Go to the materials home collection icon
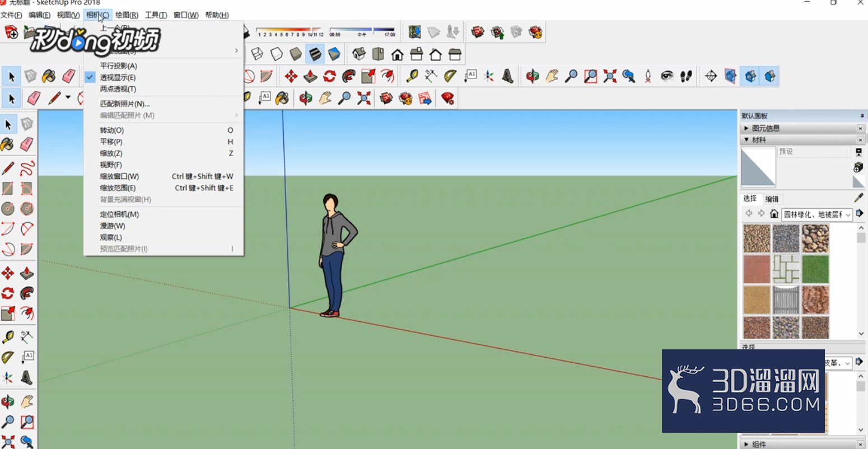The width and height of the screenshot is (868, 449). pyautogui.click(x=774, y=214)
